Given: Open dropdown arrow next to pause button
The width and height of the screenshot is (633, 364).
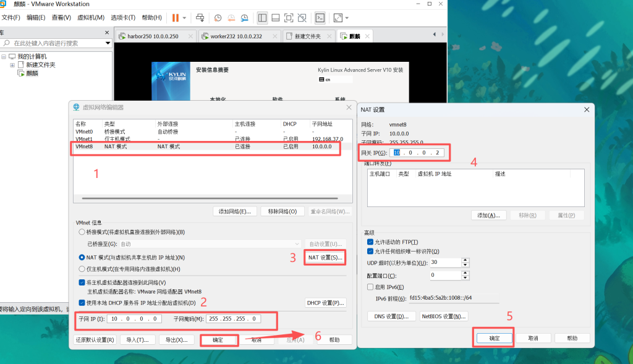Looking at the screenshot, I should (x=184, y=18).
